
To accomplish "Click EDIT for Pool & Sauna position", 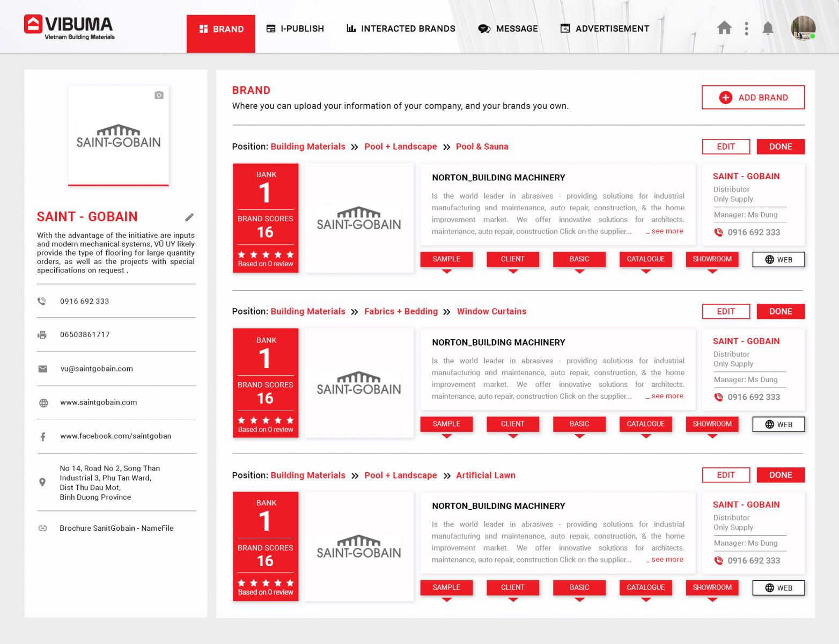I will point(726,147).
